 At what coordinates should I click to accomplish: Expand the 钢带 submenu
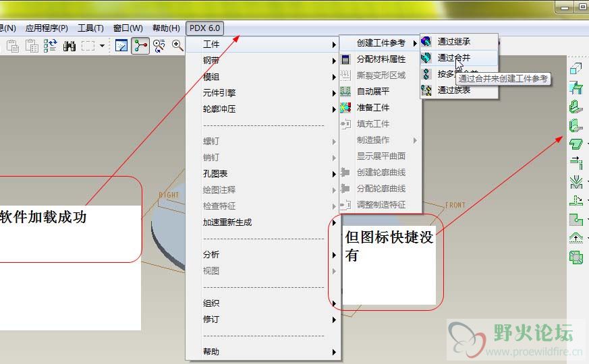coord(263,61)
